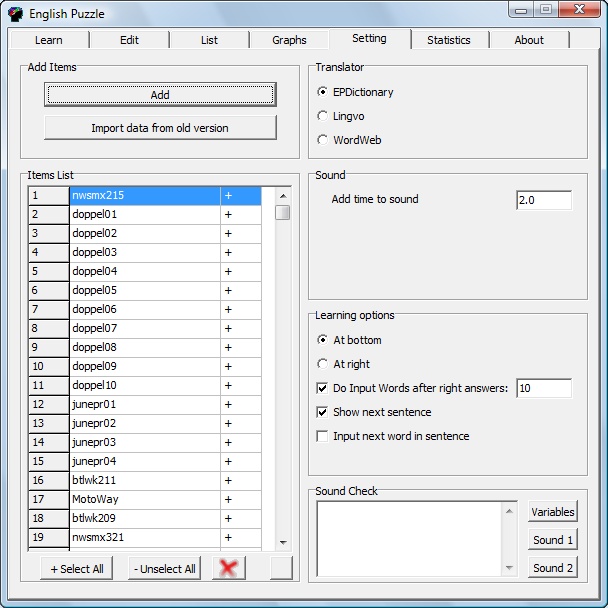608x608 pixels.
Task: Click Import data from old version
Action: coord(160,128)
